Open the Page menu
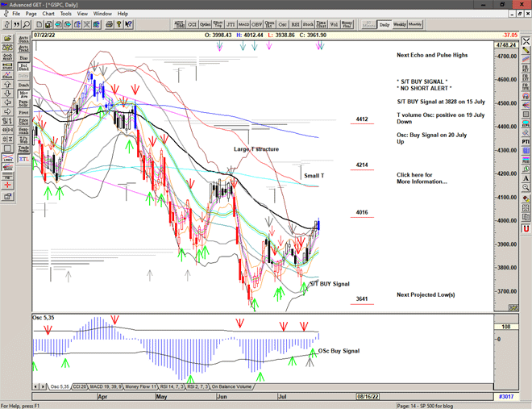This screenshot has height=409, width=532. (31, 14)
